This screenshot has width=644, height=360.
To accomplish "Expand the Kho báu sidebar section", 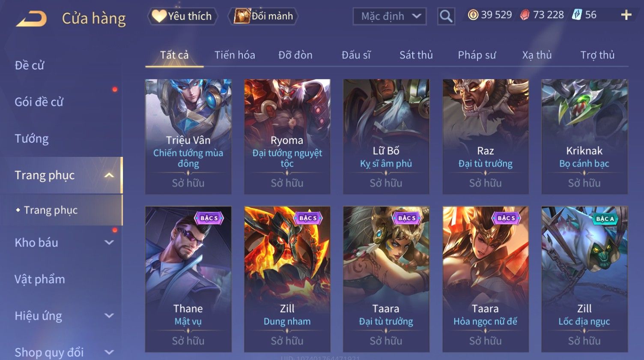I will 109,243.
